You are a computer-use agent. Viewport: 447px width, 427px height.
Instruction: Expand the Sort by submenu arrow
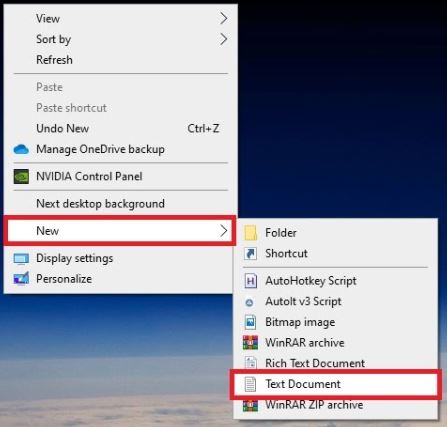(224, 39)
